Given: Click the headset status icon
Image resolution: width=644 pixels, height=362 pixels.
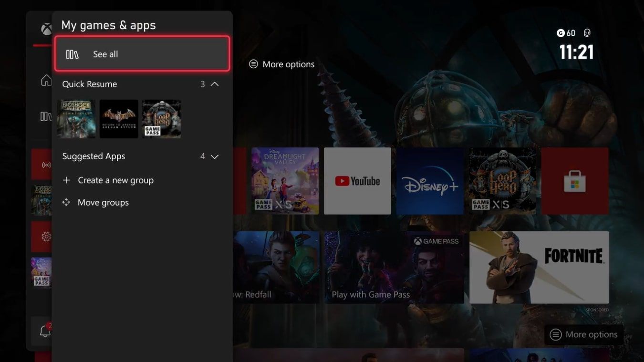Looking at the screenshot, I should pyautogui.click(x=587, y=33).
